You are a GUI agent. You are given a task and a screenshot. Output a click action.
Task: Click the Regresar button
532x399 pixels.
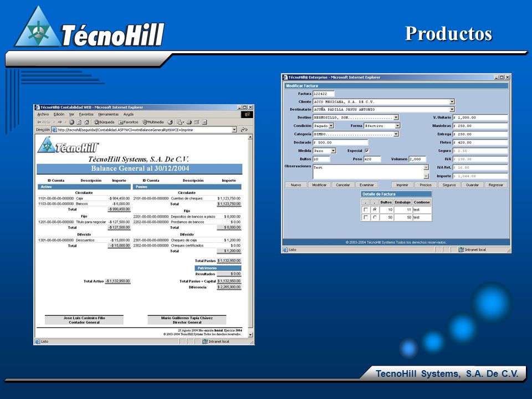495,185
